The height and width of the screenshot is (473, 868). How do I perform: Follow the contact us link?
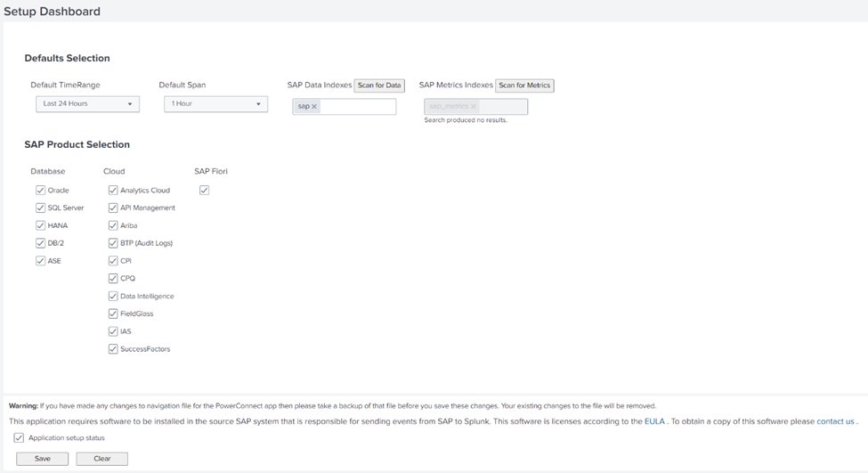tap(835, 421)
